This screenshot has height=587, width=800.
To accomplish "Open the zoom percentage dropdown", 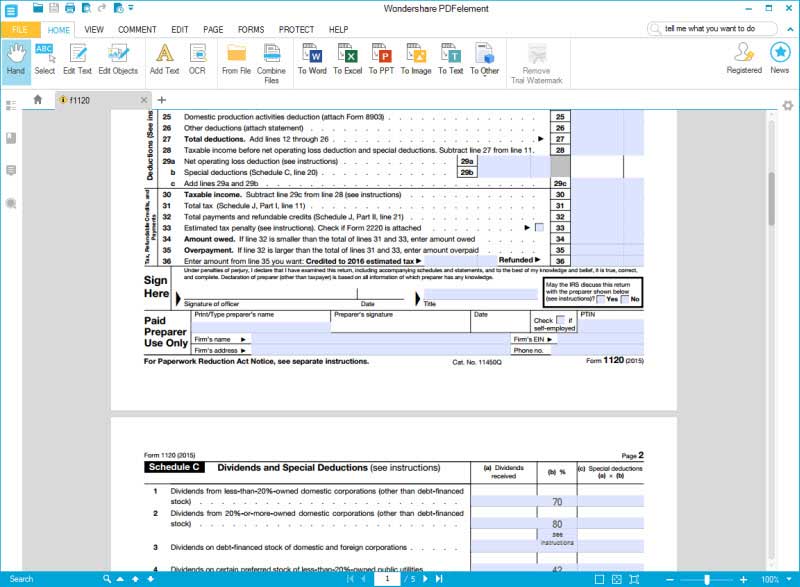I will click(789, 579).
